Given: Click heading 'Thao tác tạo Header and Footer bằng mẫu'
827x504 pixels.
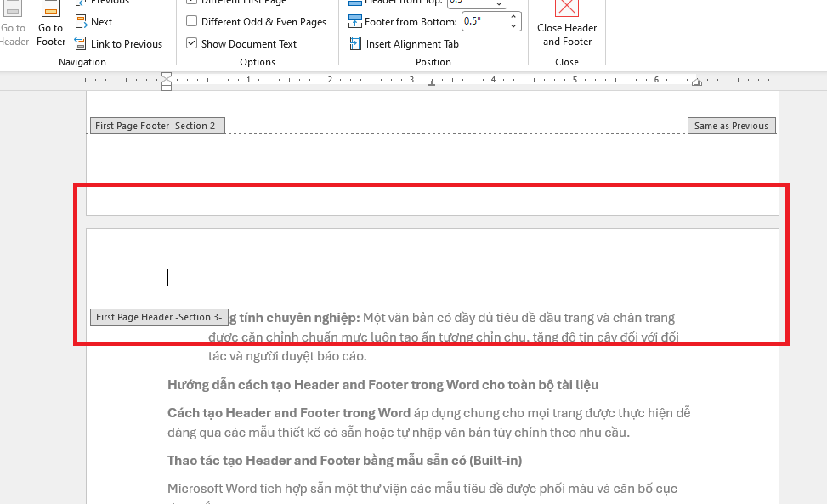Looking at the screenshot, I should pyautogui.click(x=345, y=461).
